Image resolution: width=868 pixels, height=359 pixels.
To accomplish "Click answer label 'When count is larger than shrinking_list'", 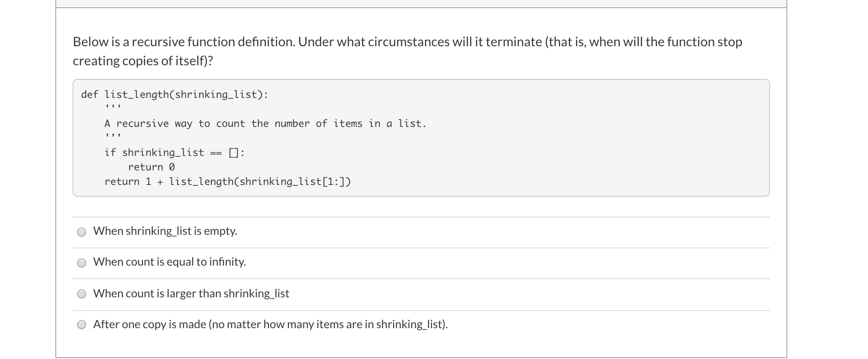I will pos(191,294).
